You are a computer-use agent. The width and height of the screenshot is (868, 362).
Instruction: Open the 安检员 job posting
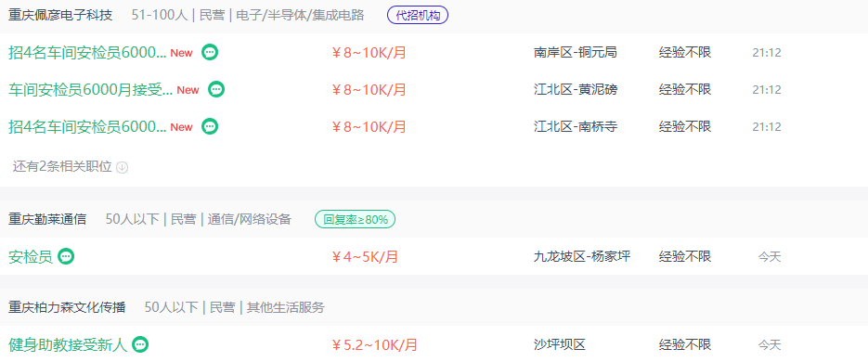31,256
